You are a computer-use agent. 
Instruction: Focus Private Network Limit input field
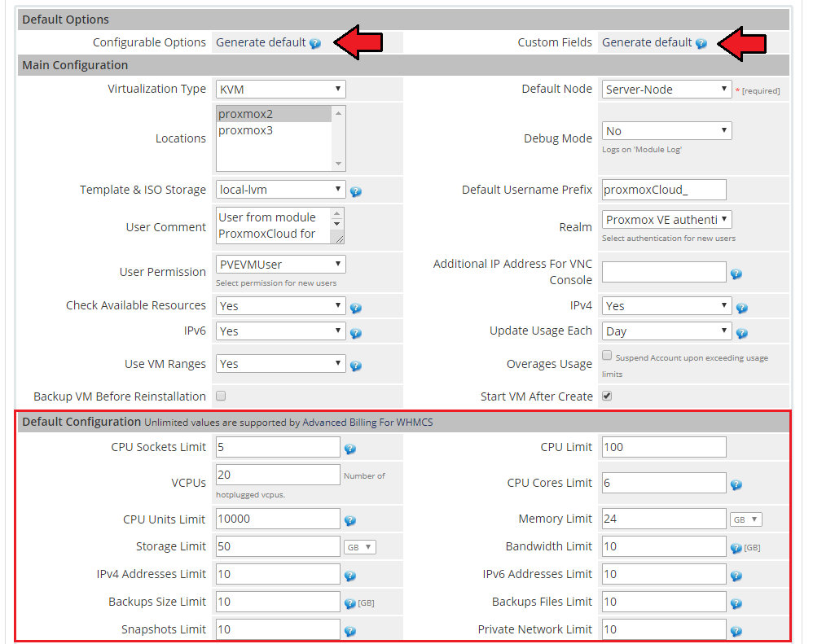pos(664,629)
